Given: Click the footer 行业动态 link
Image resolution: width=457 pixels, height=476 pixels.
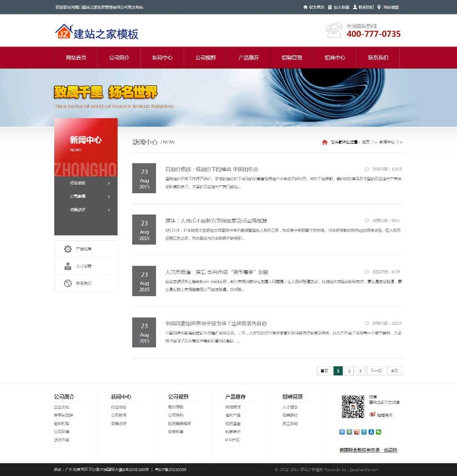Looking at the screenshot, I should coord(119,407).
